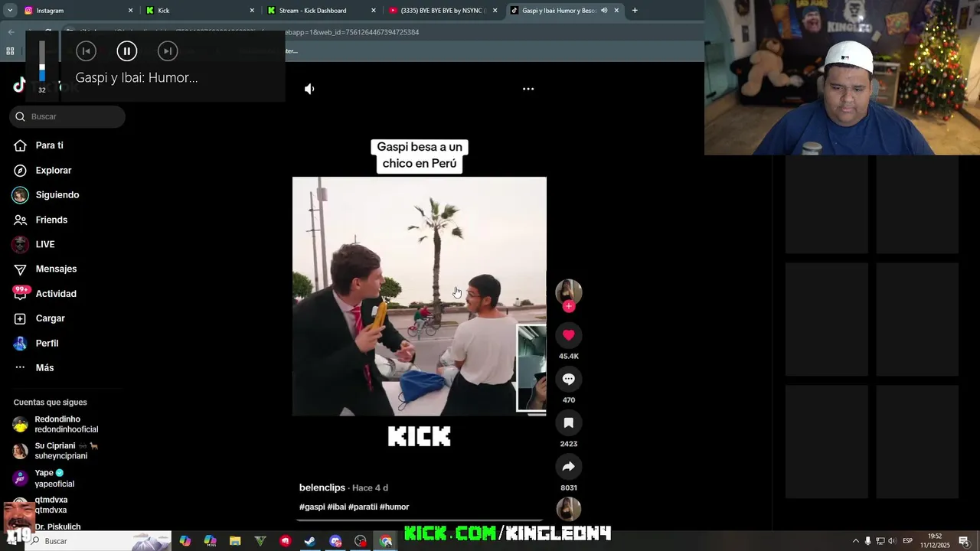Image resolution: width=980 pixels, height=551 pixels.
Task: Open the three-dots video options menu
Action: pyautogui.click(x=528, y=89)
